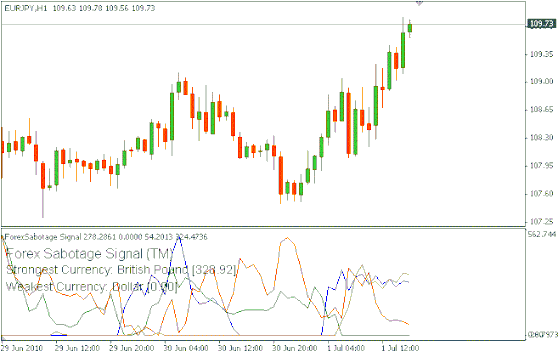Click the 1 Jul 12:00 time label
Image resolution: width=558 pixels, height=363 pixels.
pyautogui.click(x=400, y=348)
